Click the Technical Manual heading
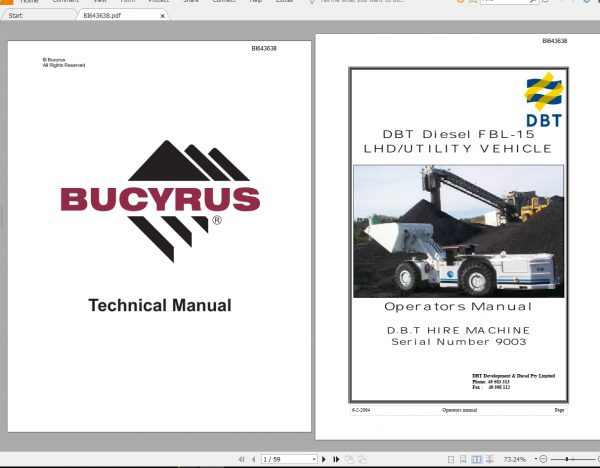 coord(160,305)
